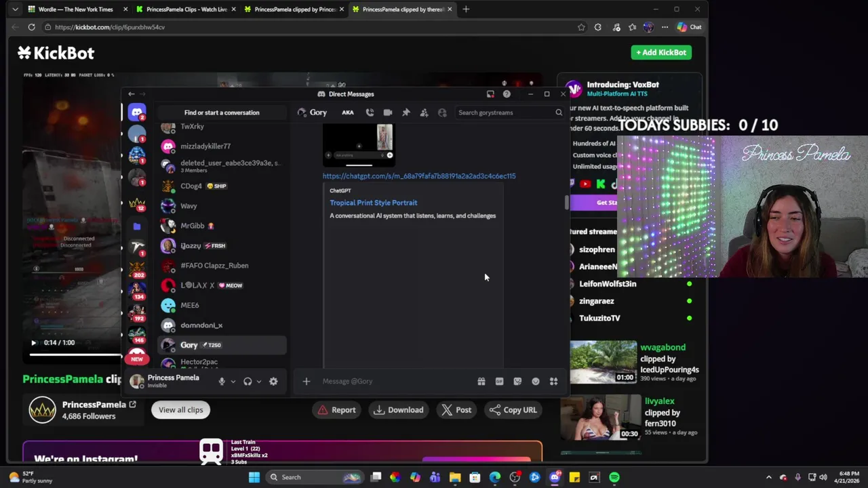Screen dimensions: 868x488
Task: Open the MEE6 direct message
Action: [x=222, y=306]
